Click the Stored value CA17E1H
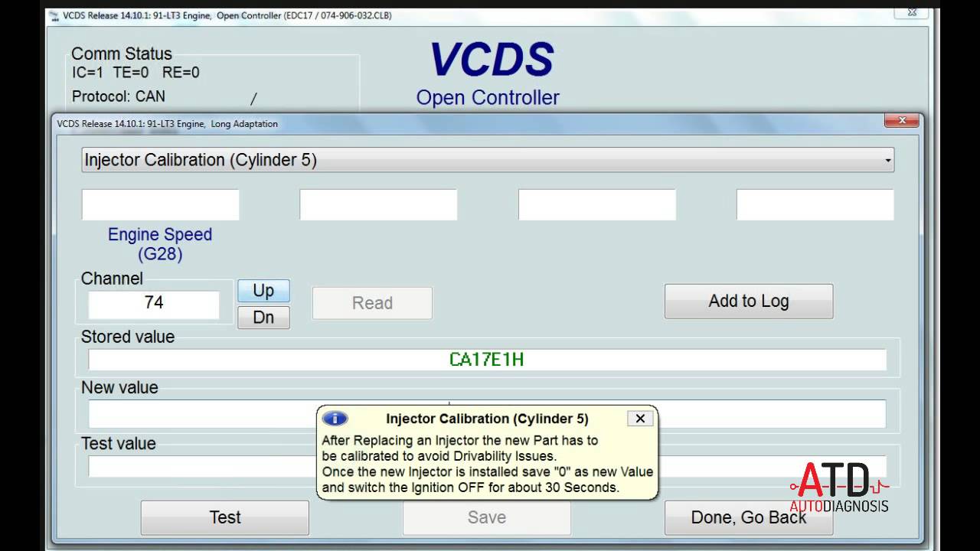 [x=487, y=360]
